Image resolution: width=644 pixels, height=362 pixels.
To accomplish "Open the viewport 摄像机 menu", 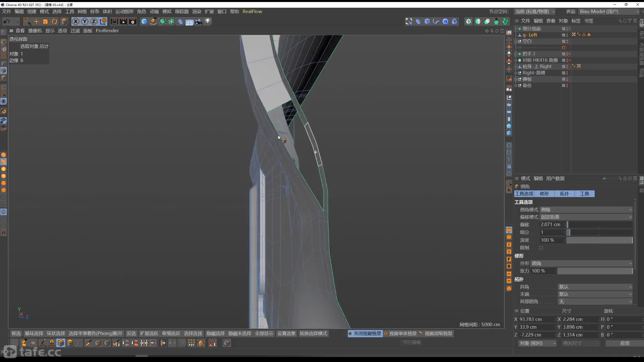I will pyautogui.click(x=35, y=31).
